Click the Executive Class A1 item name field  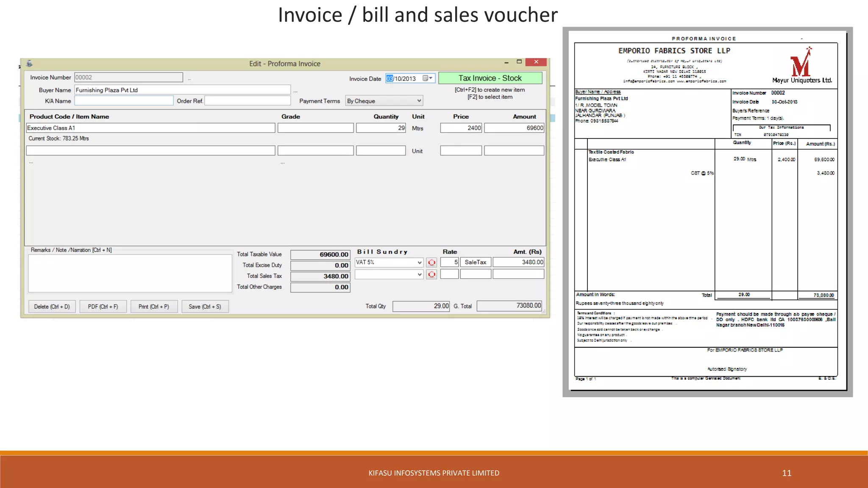pyautogui.click(x=150, y=128)
